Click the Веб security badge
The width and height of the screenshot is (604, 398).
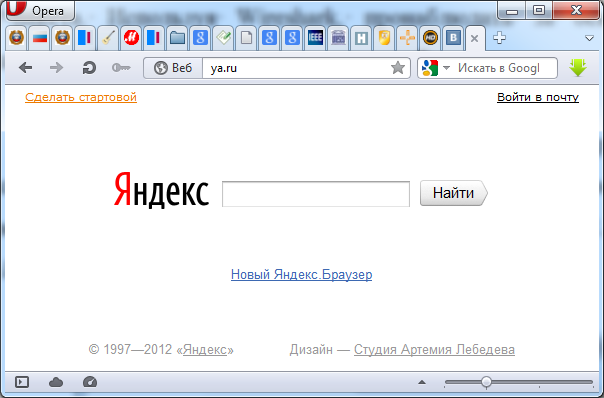[173, 68]
